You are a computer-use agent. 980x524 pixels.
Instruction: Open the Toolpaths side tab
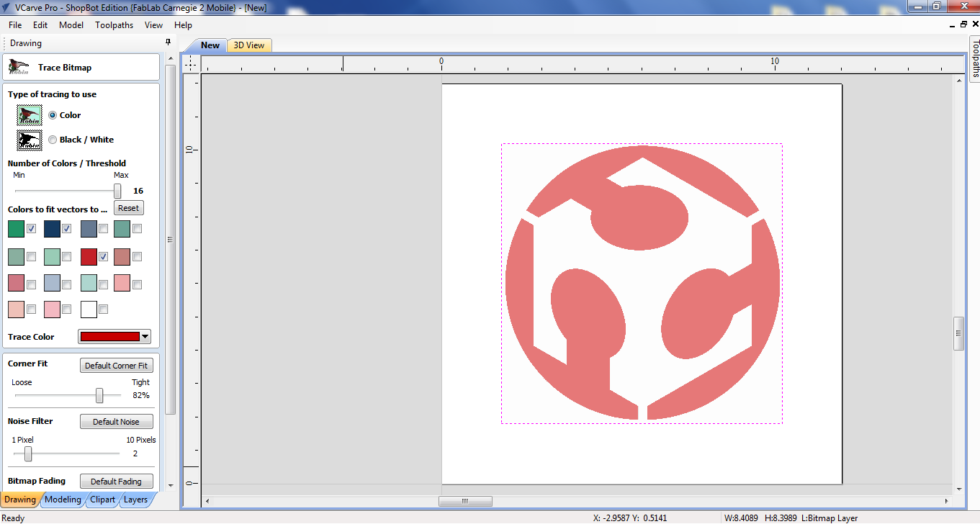[975, 58]
